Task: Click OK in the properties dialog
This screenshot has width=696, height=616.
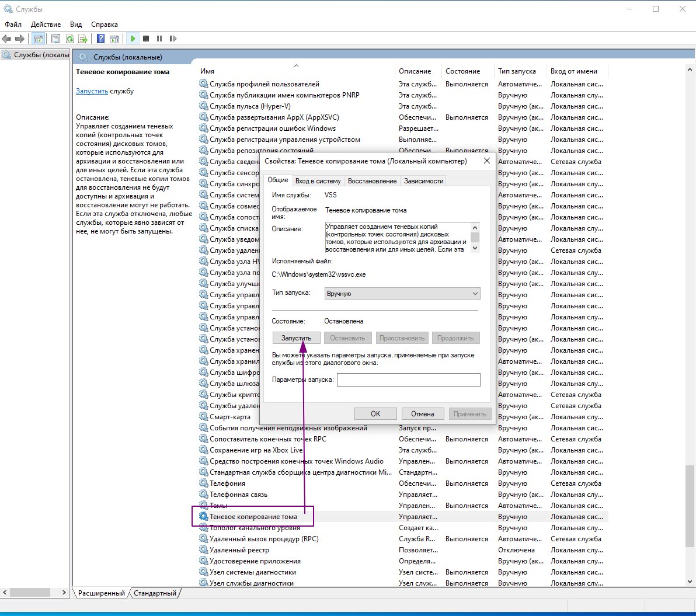Action: click(375, 413)
